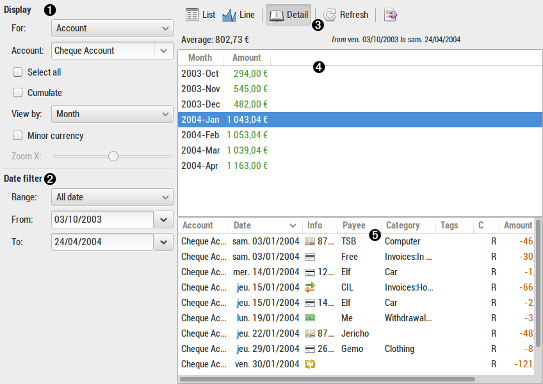Open the For dropdown showing Account

(x=112, y=28)
